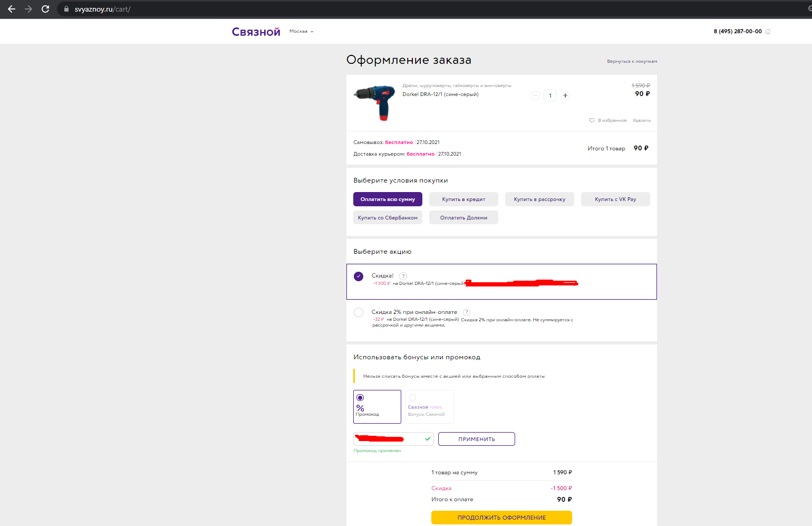Select the Скидка 2% при онлайн-оплате radio

(359, 312)
